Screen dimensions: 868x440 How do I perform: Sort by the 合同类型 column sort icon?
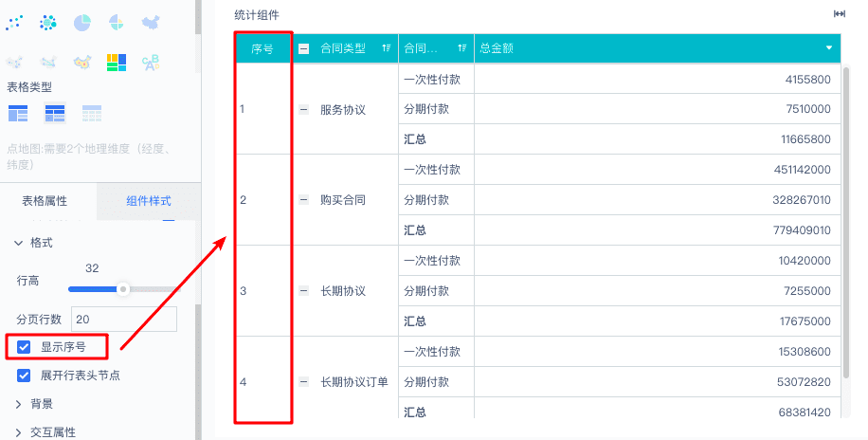(x=386, y=48)
